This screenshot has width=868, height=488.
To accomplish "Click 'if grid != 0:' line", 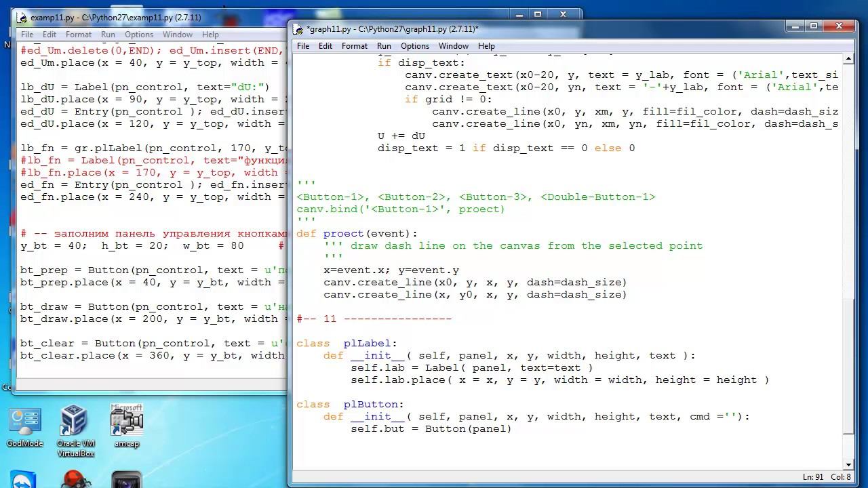I will (x=448, y=100).
